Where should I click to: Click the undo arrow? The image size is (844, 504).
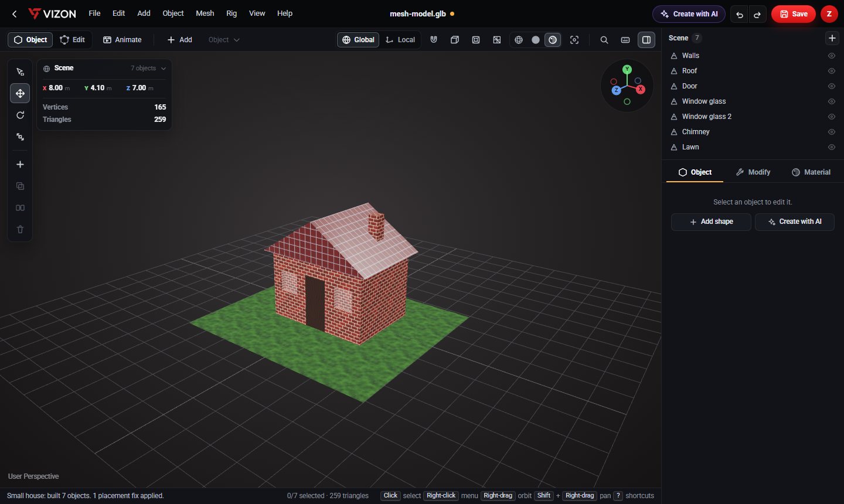740,14
